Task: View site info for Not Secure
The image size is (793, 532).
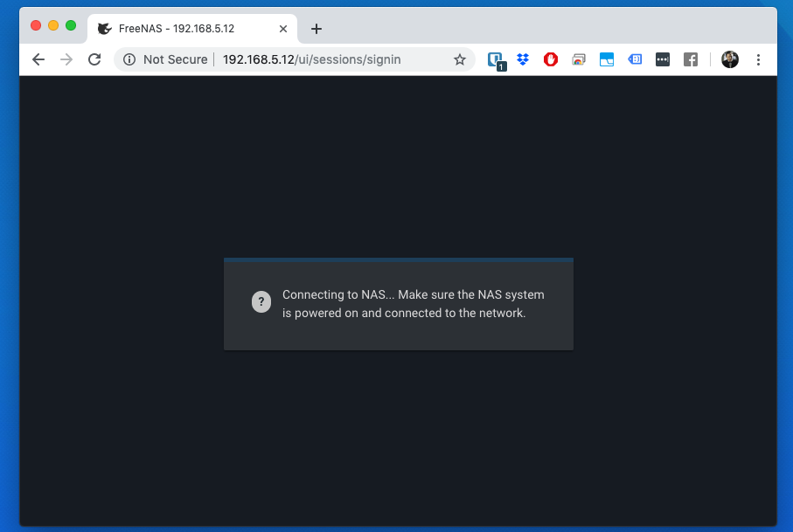Action: point(129,59)
